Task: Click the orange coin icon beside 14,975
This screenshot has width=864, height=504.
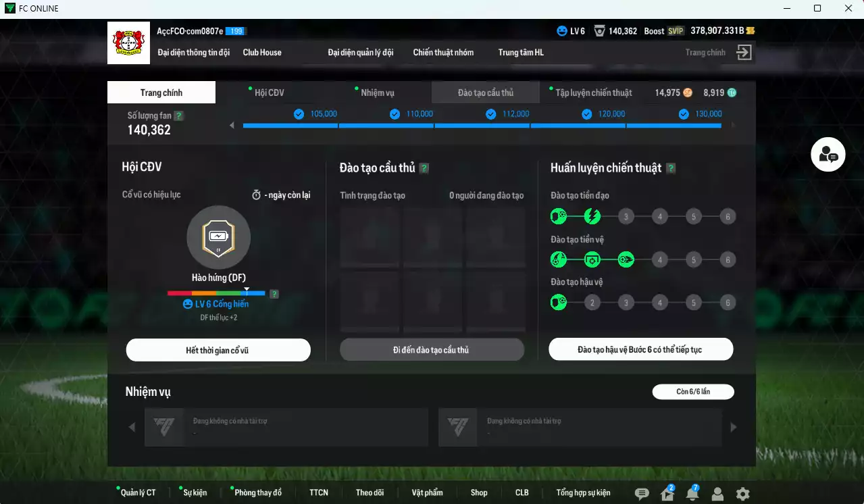Action: (x=688, y=93)
